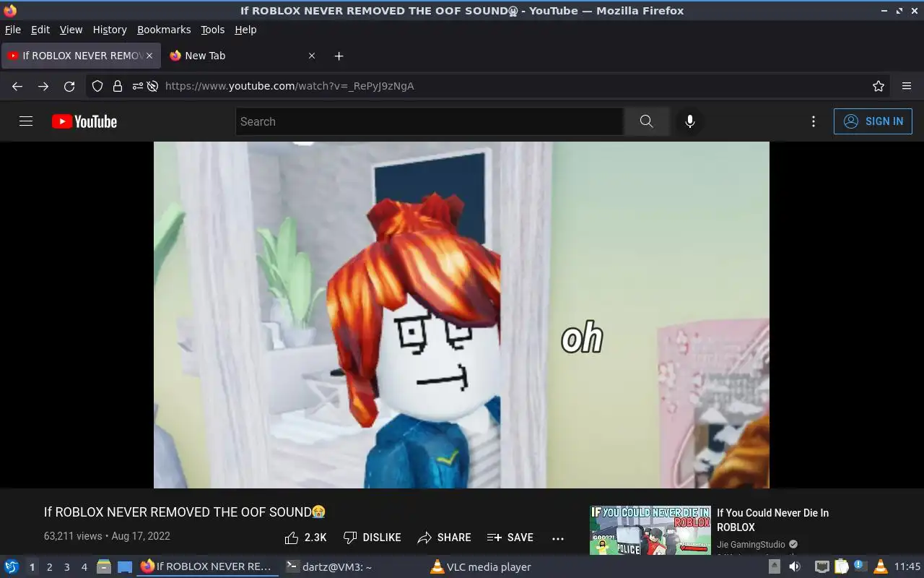The height and width of the screenshot is (578, 924).
Task: Open YouTube hamburger guide menu
Action: pos(26,121)
